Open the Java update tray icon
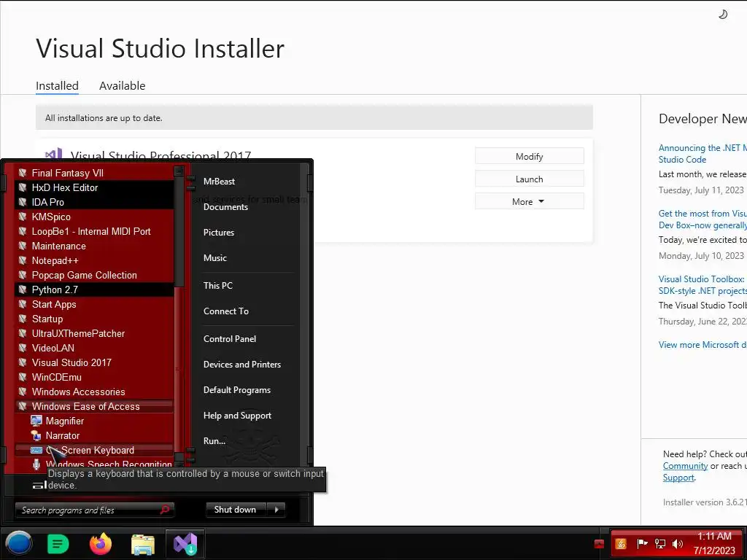The width and height of the screenshot is (747, 560). pyautogui.click(x=621, y=544)
